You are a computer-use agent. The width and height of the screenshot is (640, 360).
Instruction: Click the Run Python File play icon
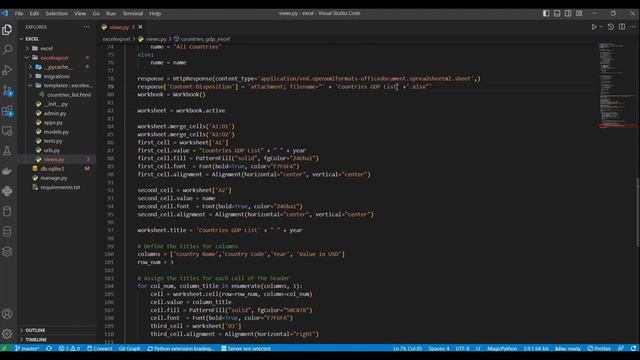click(594, 27)
